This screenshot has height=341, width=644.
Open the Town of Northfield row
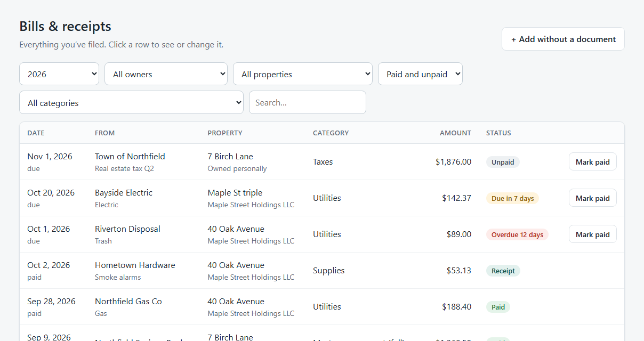322,162
